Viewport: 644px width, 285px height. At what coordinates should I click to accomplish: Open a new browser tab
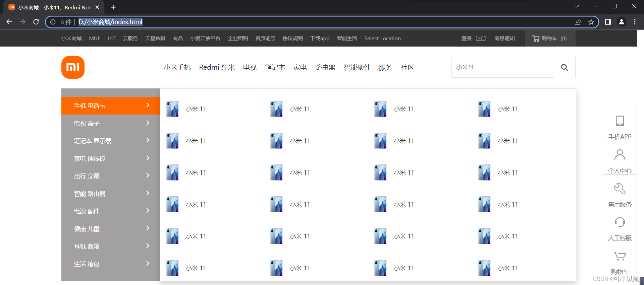pos(113,7)
